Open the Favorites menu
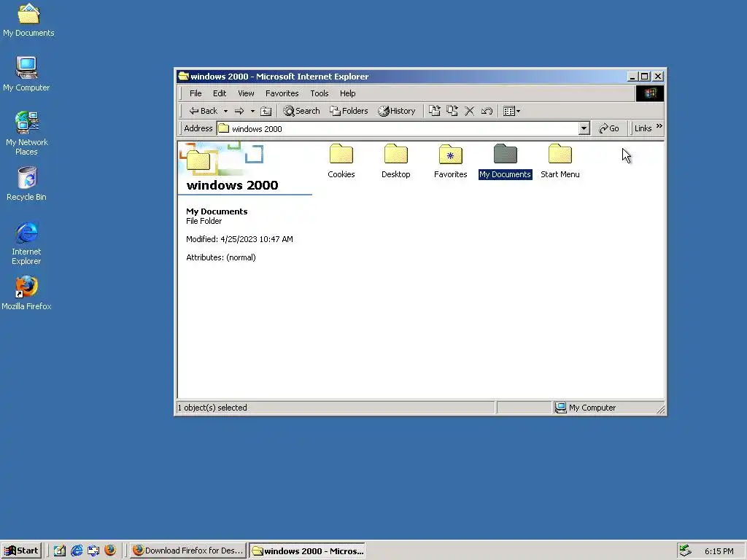 click(282, 93)
